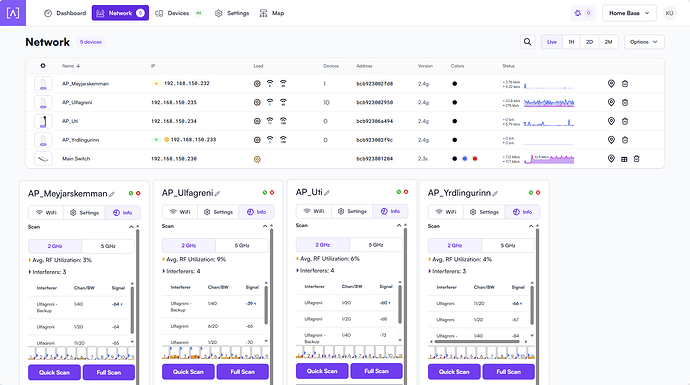Click map pin icon in AP_Yrdlingurinn row
This screenshot has width=690, height=385.
611,140
